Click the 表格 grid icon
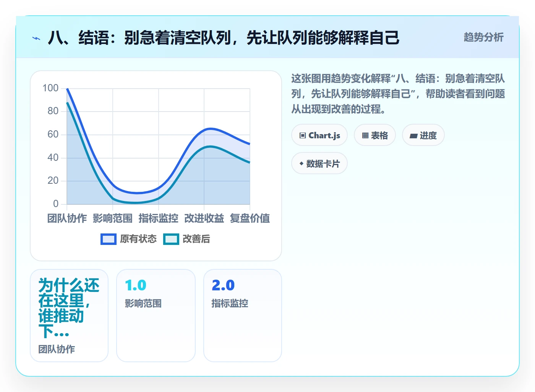The height and width of the screenshot is (392, 535). click(x=365, y=136)
